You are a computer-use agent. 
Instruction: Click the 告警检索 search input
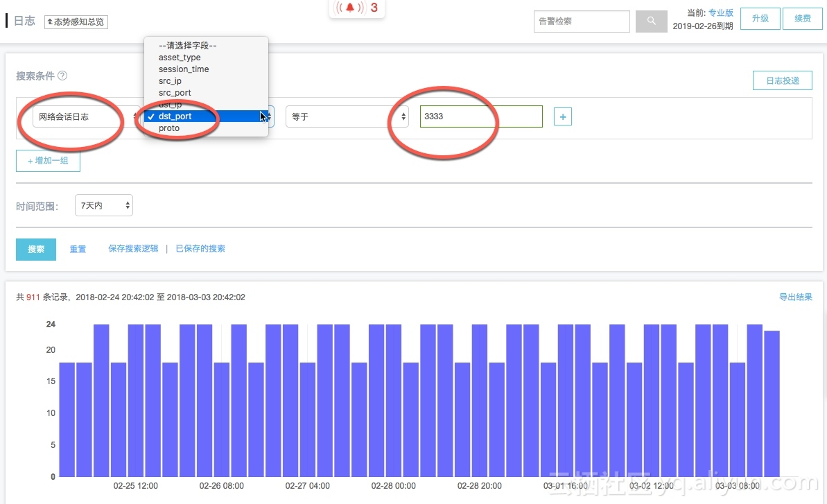[x=582, y=21]
